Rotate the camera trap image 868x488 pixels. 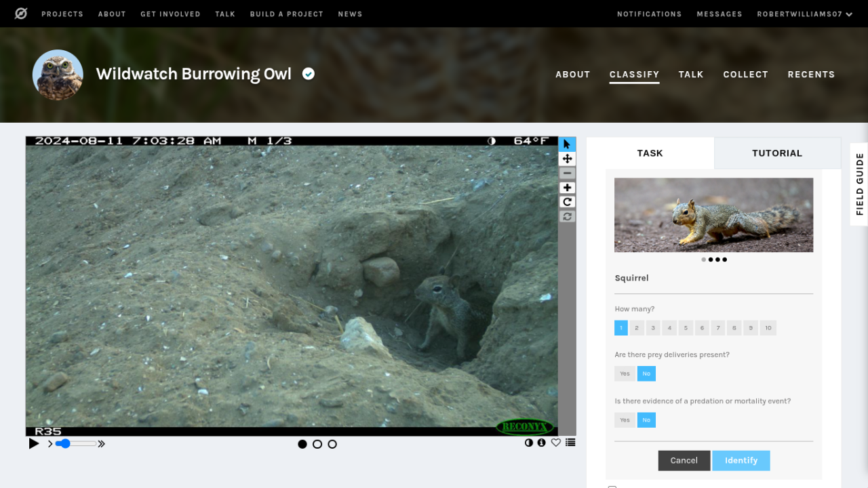point(567,202)
